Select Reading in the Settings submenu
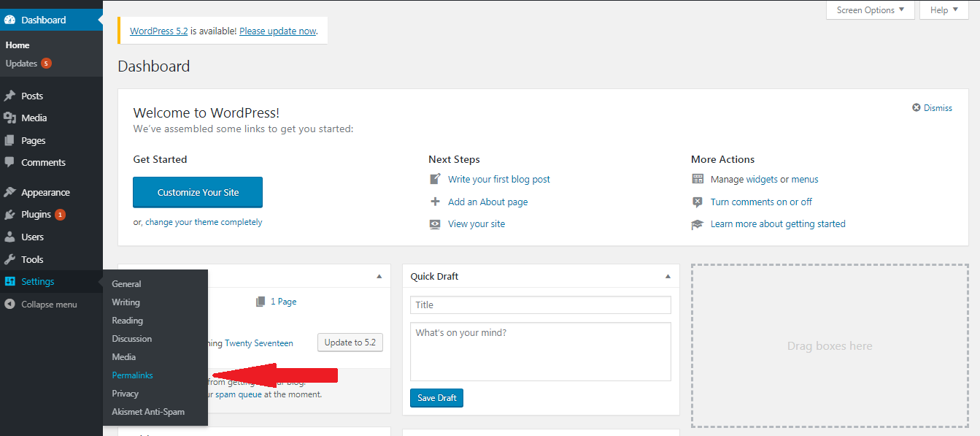 click(x=127, y=321)
